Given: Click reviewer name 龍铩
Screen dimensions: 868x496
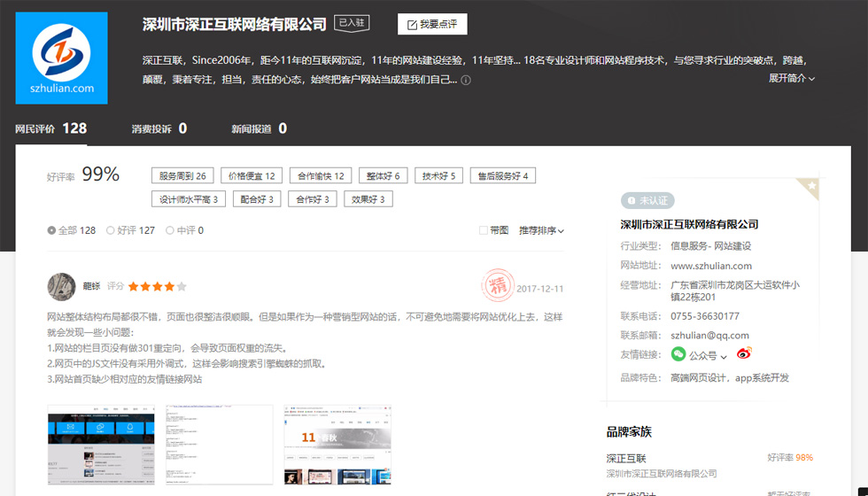Looking at the screenshot, I should (x=91, y=286).
